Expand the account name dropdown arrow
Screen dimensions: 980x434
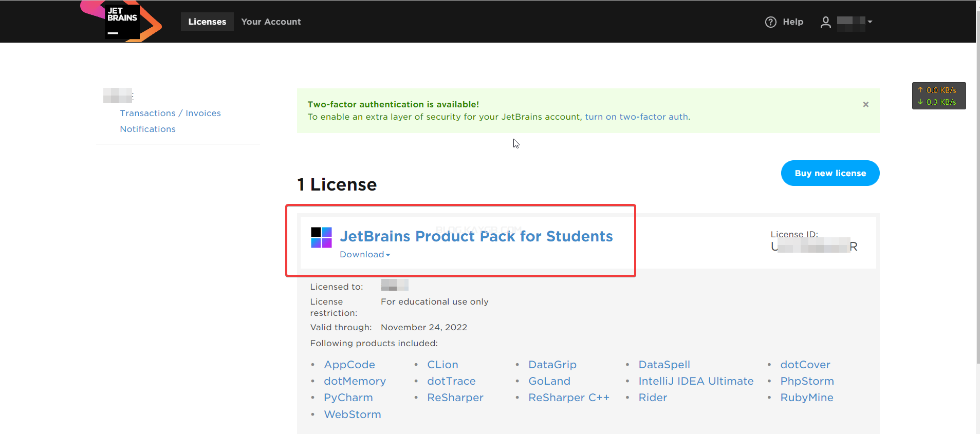[x=870, y=22]
